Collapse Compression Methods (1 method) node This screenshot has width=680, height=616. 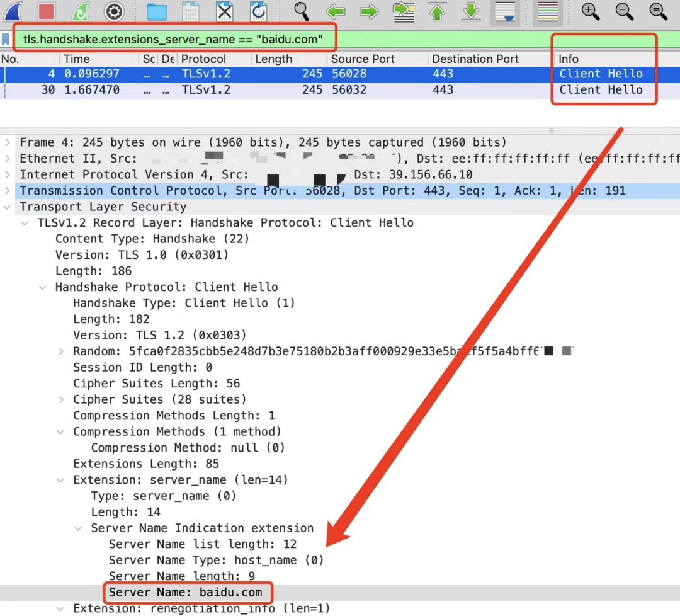click(x=60, y=431)
